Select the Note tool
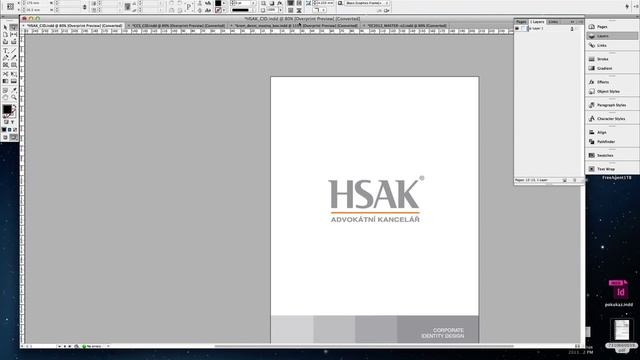 pyautogui.click(x=5, y=90)
